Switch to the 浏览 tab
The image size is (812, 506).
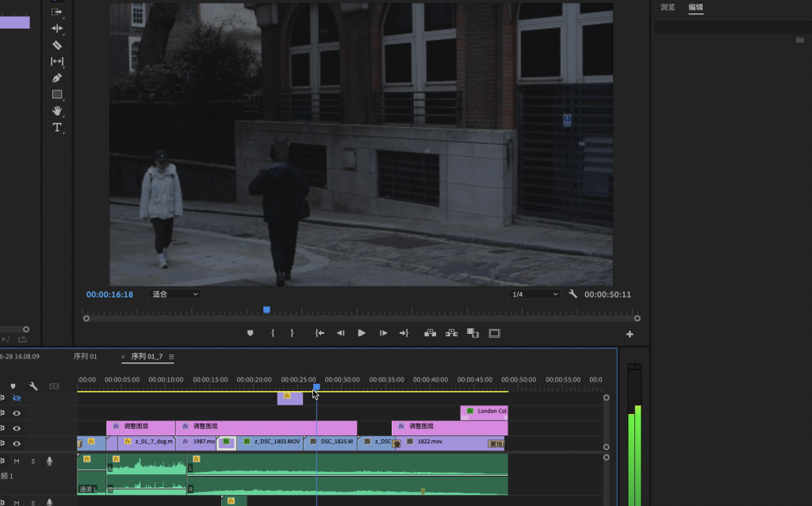click(668, 7)
